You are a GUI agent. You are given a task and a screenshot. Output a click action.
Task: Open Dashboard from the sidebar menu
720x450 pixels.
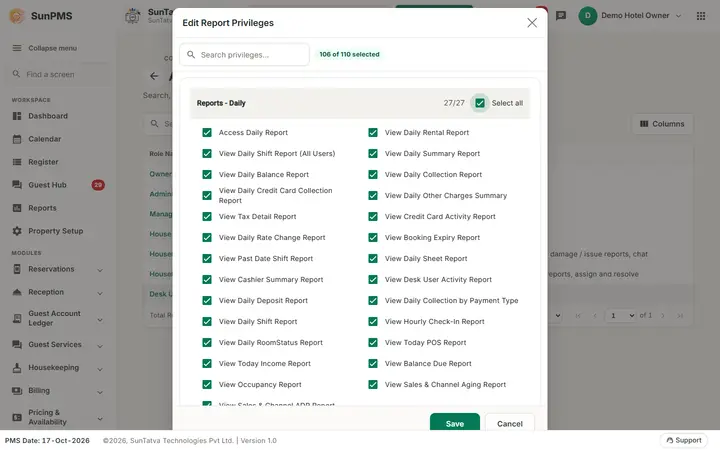[48, 116]
